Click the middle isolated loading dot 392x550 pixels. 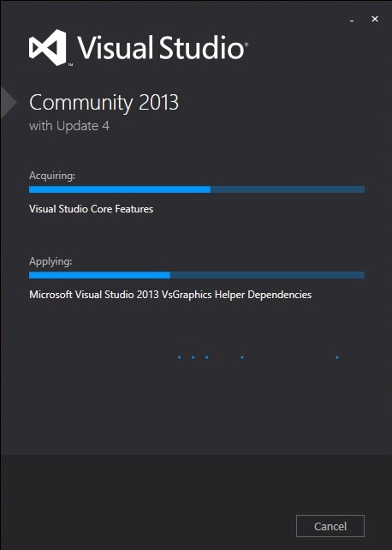(x=242, y=357)
